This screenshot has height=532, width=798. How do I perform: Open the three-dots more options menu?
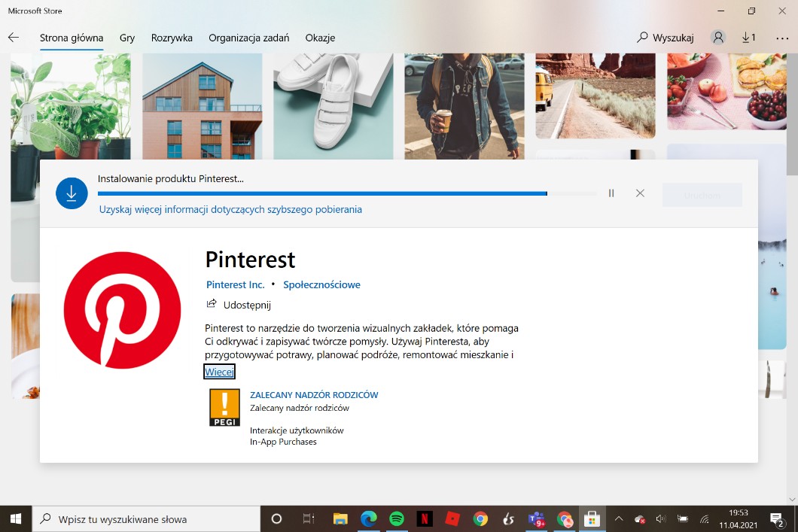tap(781, 38)
